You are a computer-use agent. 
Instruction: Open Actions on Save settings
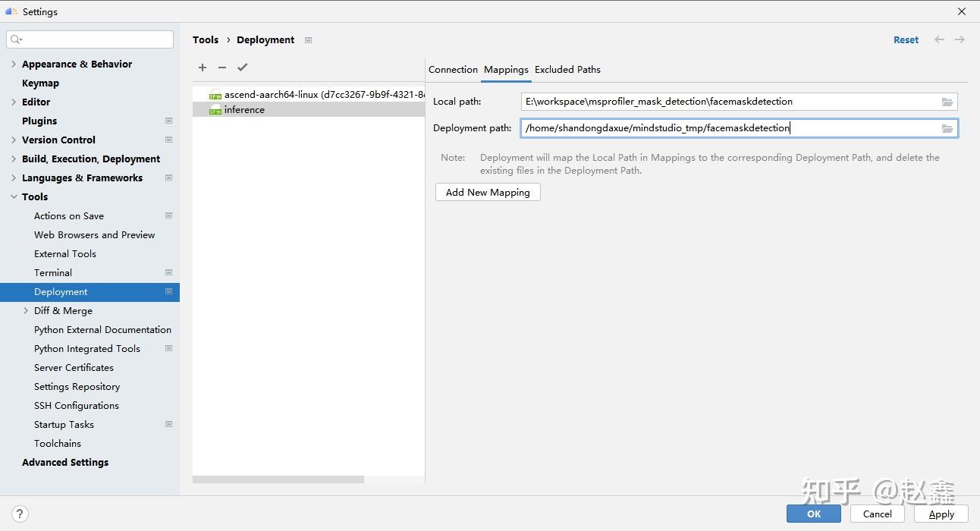pyautogui.click(x=69, y=215)
